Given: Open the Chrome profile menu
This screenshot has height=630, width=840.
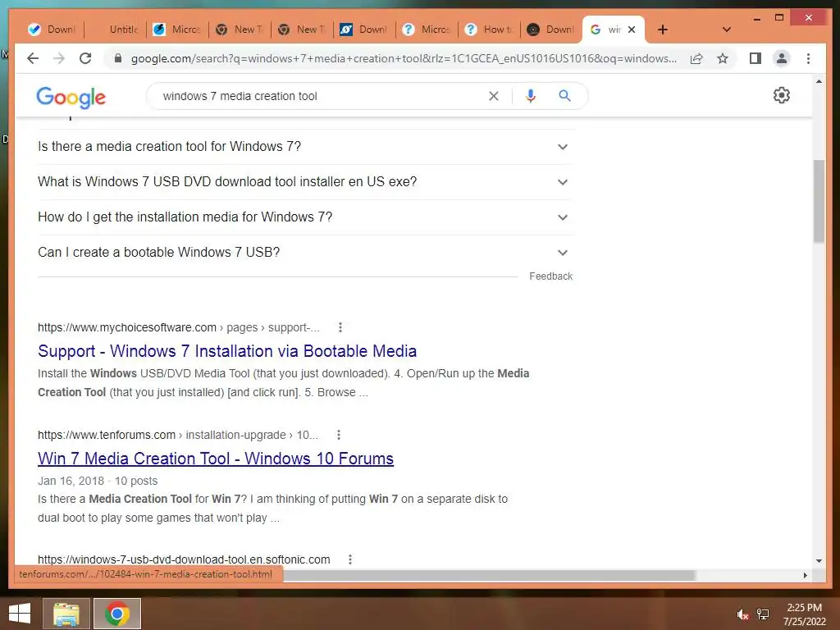Looking at the screenshot, I should pos(782,58).
